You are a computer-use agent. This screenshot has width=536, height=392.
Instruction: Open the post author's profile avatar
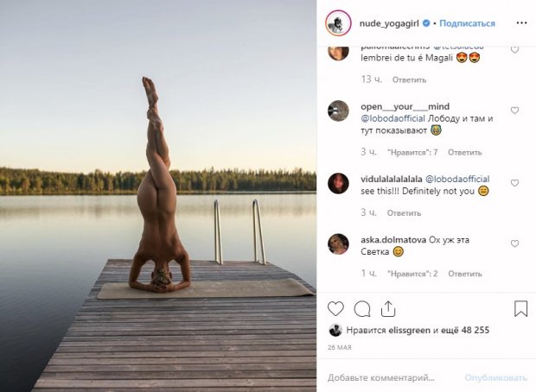tap(338, 23)
